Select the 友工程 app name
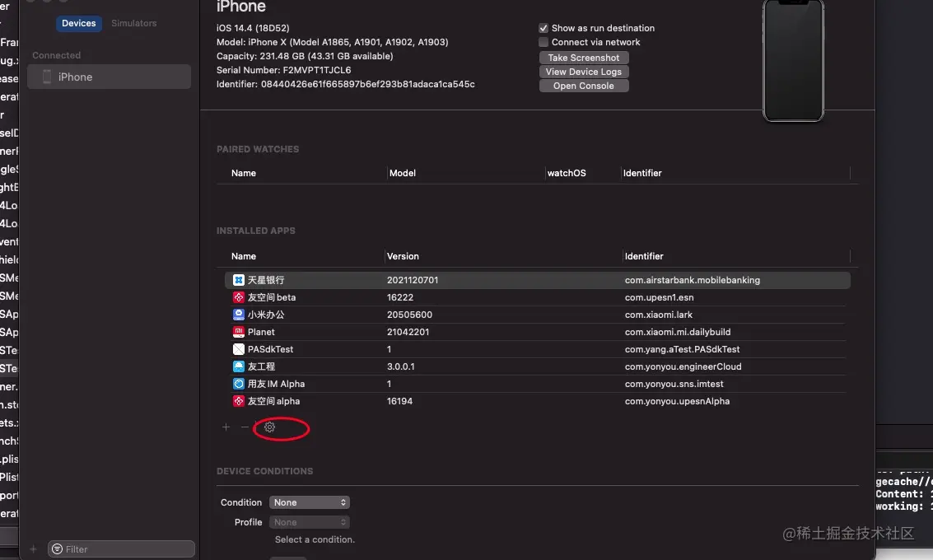The image size is (933, 560). click(261, 366)
